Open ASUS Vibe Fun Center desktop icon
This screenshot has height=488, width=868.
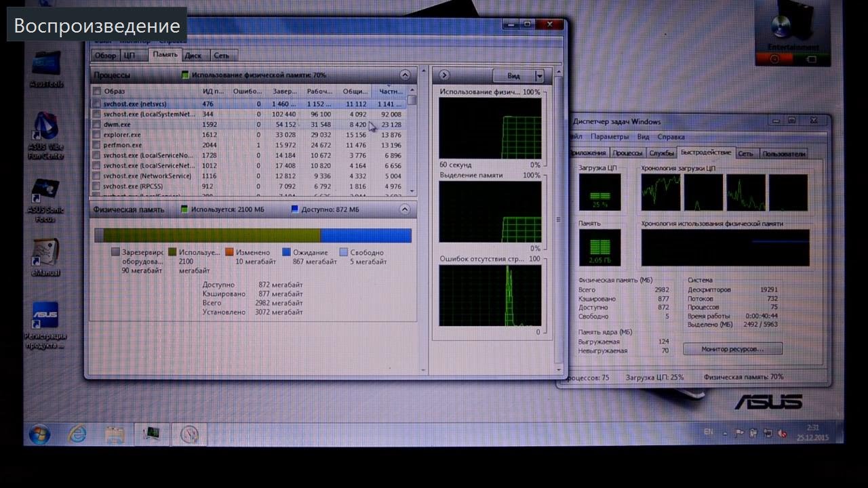tap(46, 134)
